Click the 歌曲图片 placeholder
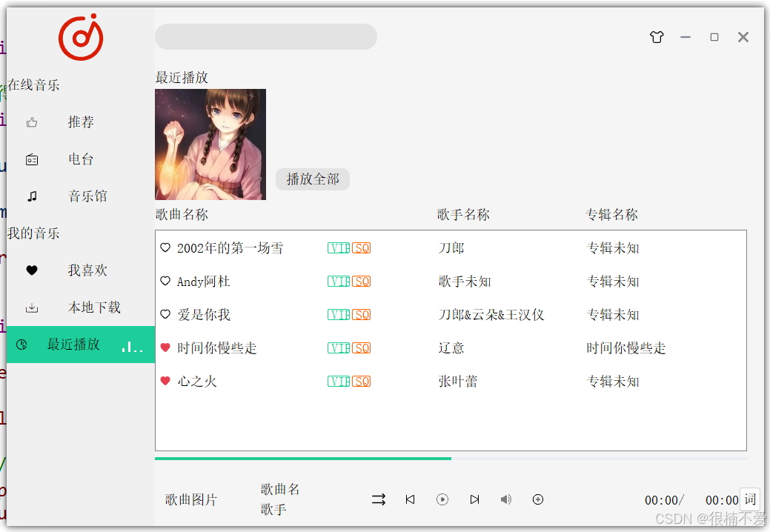This screenshot has width=770, height=532. point(191,499)
